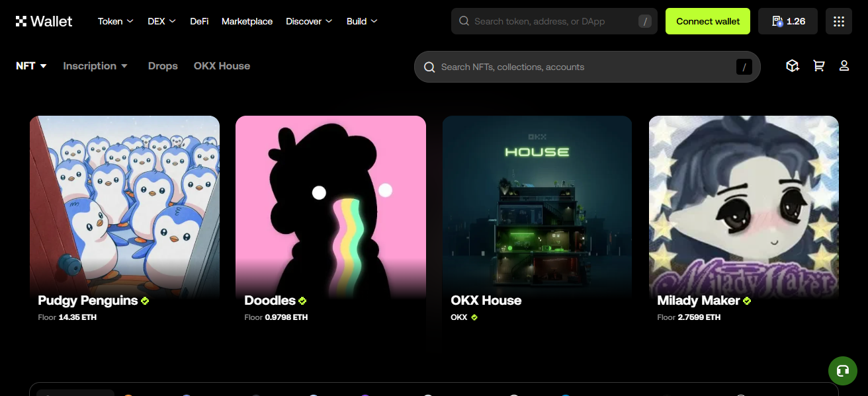Screen dimensions: 868x396
Task: Click the magnifier icon in the NFT search
Action: [x=429, y=67]
